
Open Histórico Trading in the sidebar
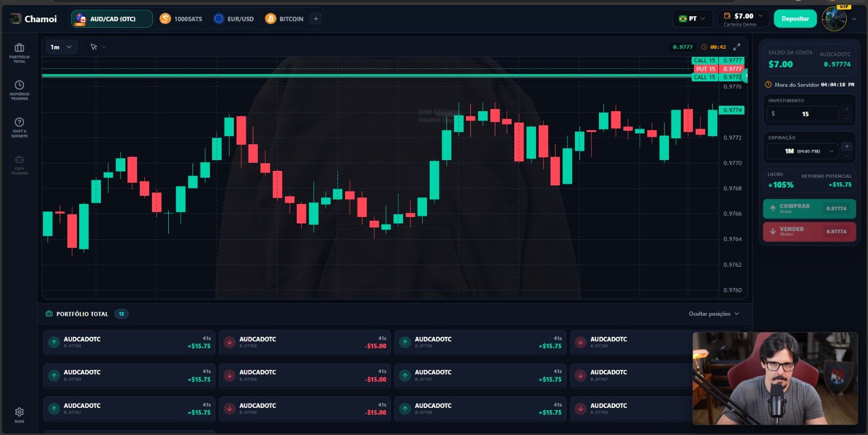[x=19, y=91]
